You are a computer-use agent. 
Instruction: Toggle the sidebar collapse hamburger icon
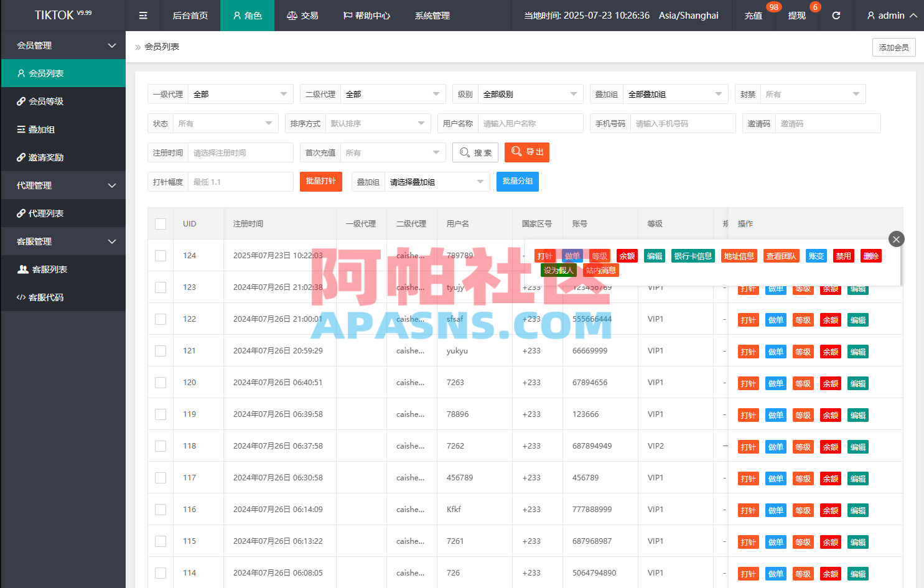(x=143, y=16)
